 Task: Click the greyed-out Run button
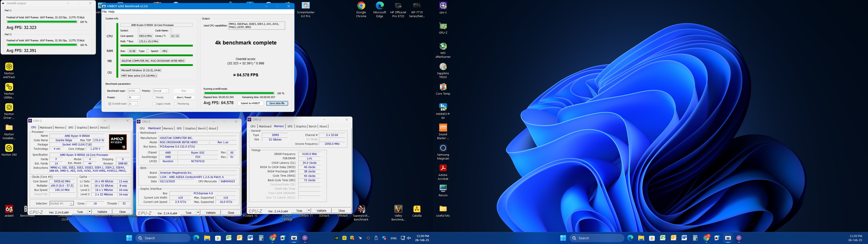click(x=184, y=91)
